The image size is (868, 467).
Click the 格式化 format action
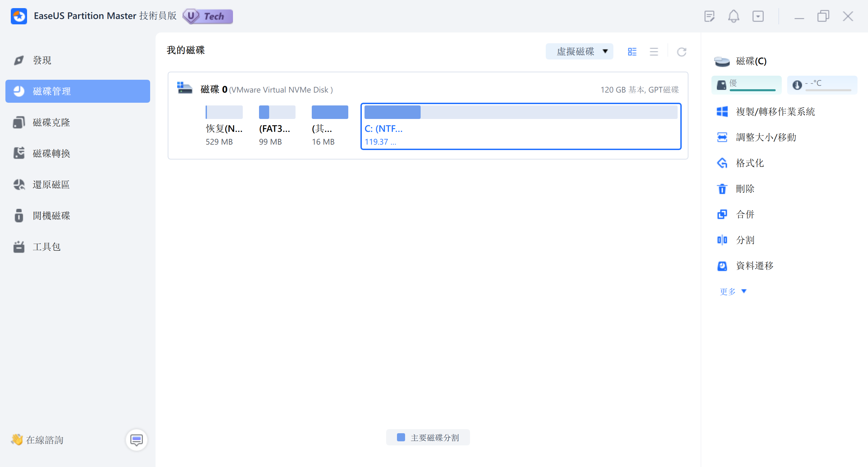tap(750, 163)
